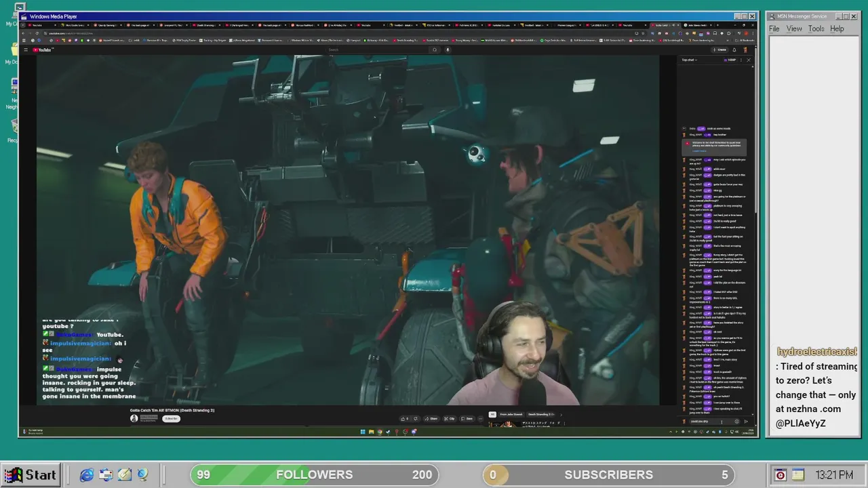Viewport: 868px width, 488px height.
Task: Send the chat message arrow
Action: (746, 422)
